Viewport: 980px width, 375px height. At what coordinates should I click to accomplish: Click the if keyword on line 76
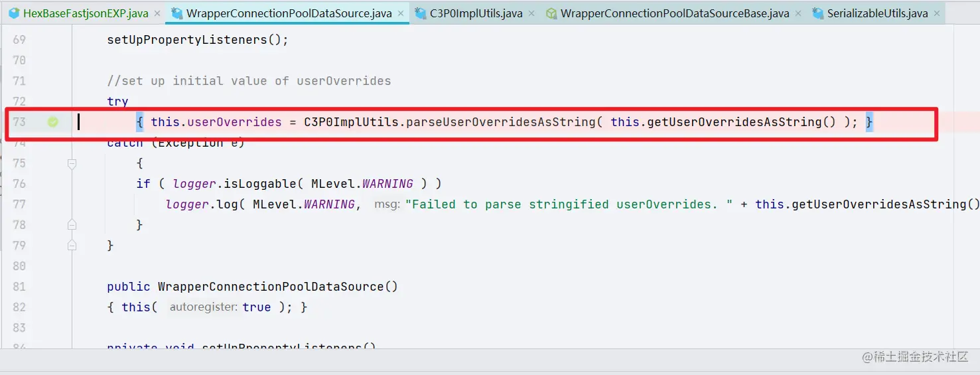point(143,184)
